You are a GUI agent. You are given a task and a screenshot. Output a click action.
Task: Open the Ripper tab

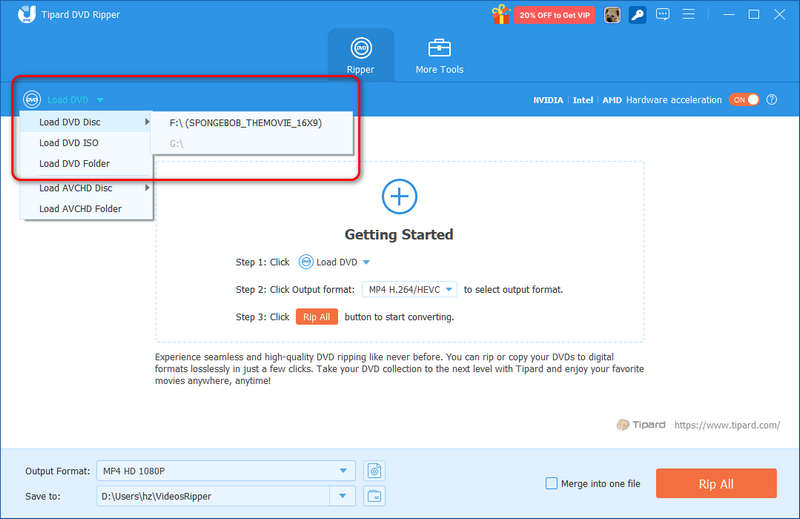click(x=361, y=55)
